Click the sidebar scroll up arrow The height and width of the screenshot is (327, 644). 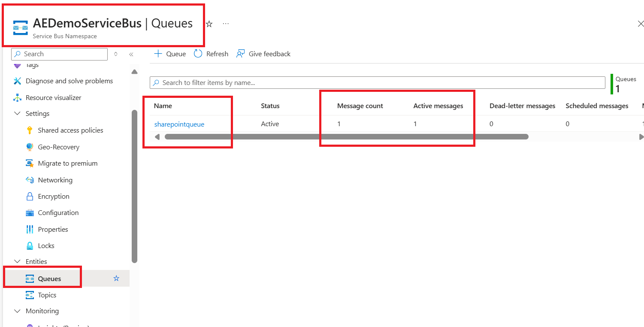pos(134,72)
